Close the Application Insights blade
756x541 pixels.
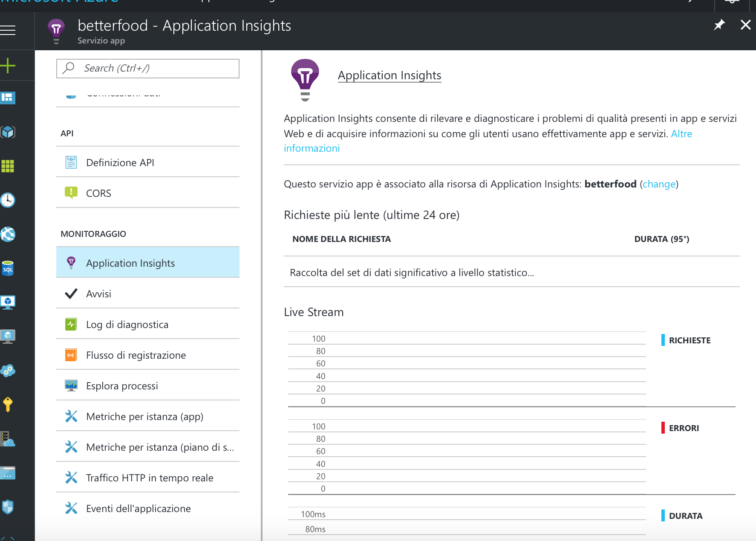click(746, 25)
